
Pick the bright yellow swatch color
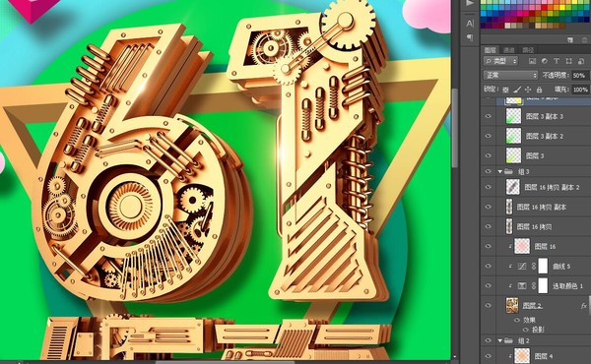[x=562, y=7]
